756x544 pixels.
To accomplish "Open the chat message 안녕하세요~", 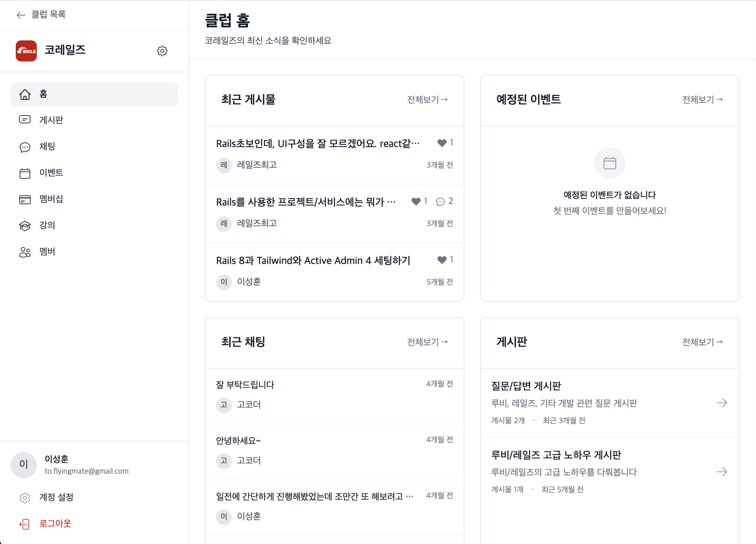I will (334, 452).
